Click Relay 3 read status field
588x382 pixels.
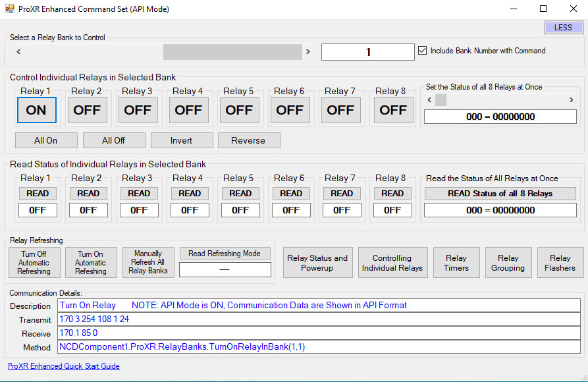pos(139,210)
